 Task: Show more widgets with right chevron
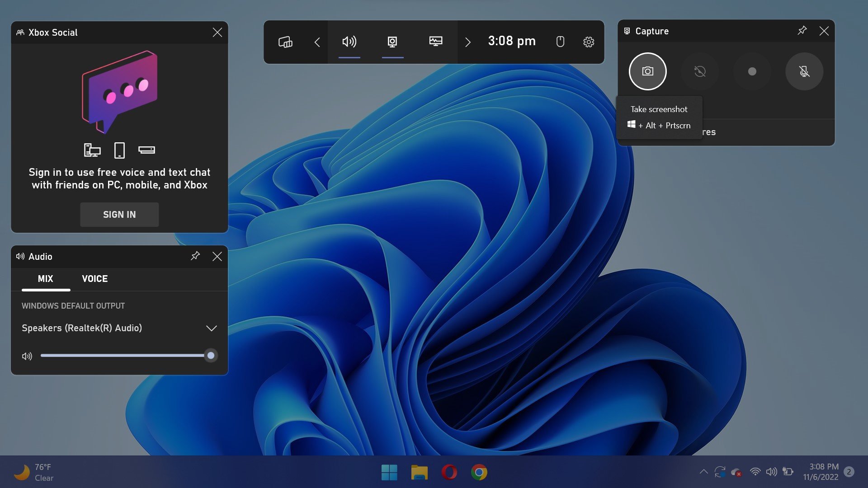(468, 42)
